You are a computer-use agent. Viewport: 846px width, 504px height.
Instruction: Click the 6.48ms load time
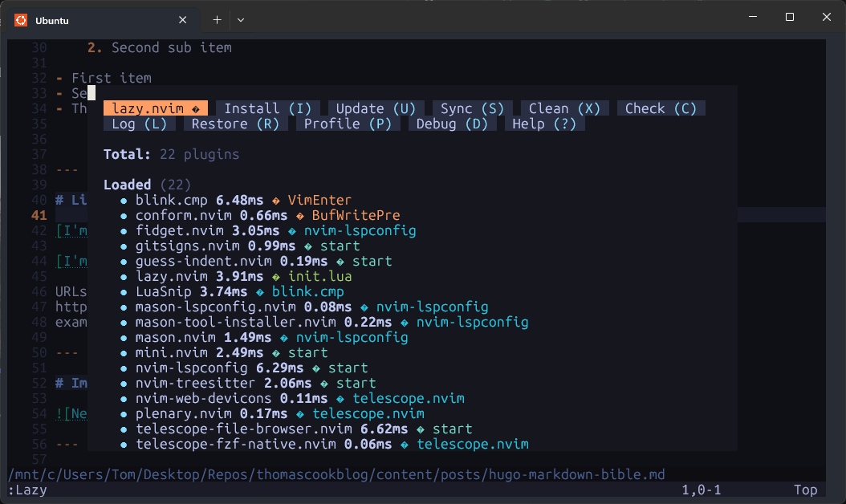[239, 200]
